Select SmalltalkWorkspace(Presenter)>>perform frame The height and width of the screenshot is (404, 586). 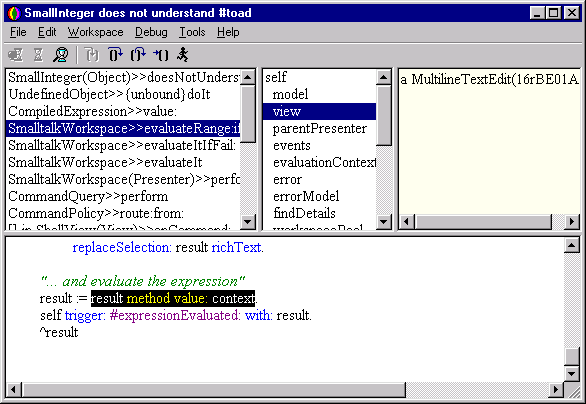[123, 179]
